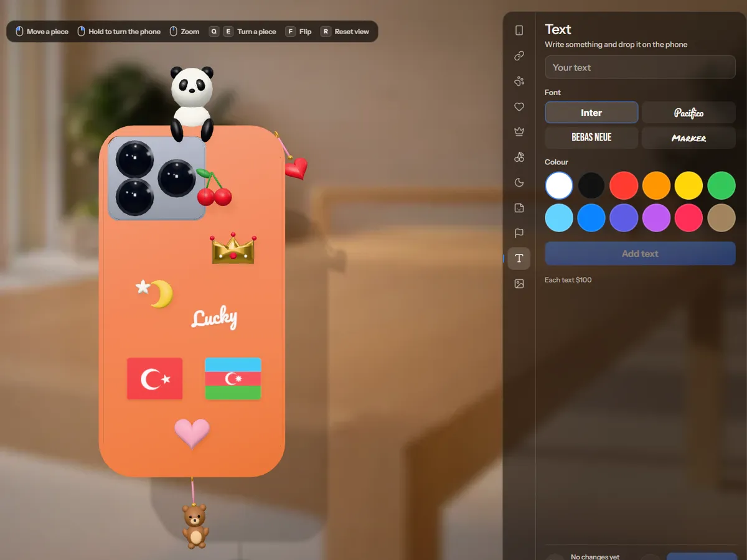The width and height of the screenshot is (747, 560).
Task: Open the moon stickers section in sidebar
Action: point(519,182)
